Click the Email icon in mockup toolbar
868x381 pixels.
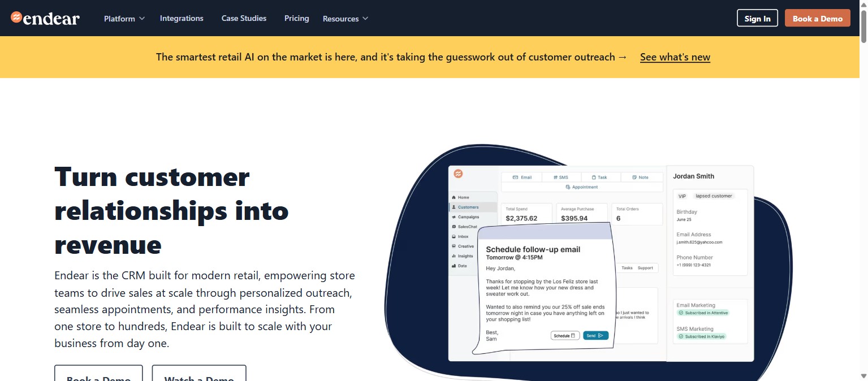coord(516,177)
